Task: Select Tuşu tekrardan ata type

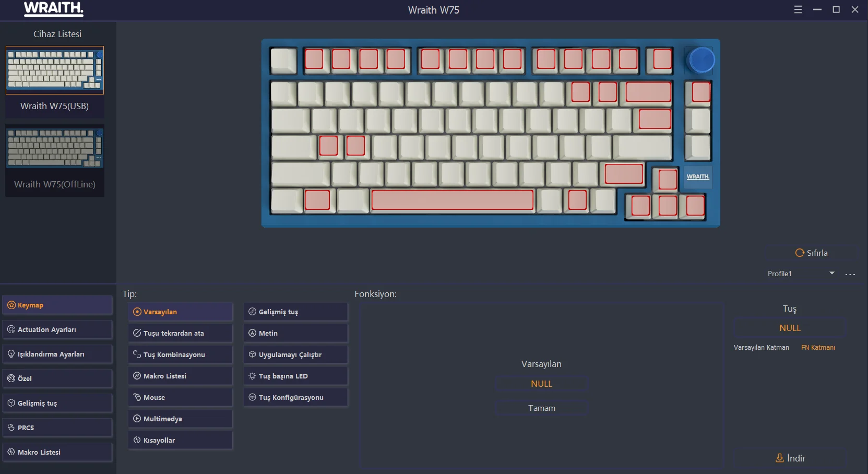Action: click(181, 333)
